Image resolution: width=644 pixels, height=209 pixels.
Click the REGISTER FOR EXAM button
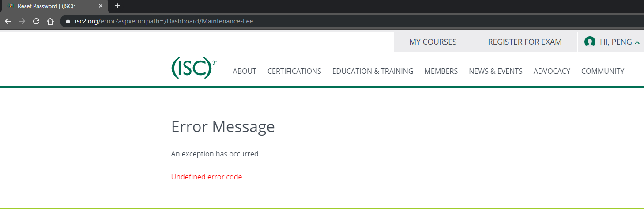click(x=524, y=42)
